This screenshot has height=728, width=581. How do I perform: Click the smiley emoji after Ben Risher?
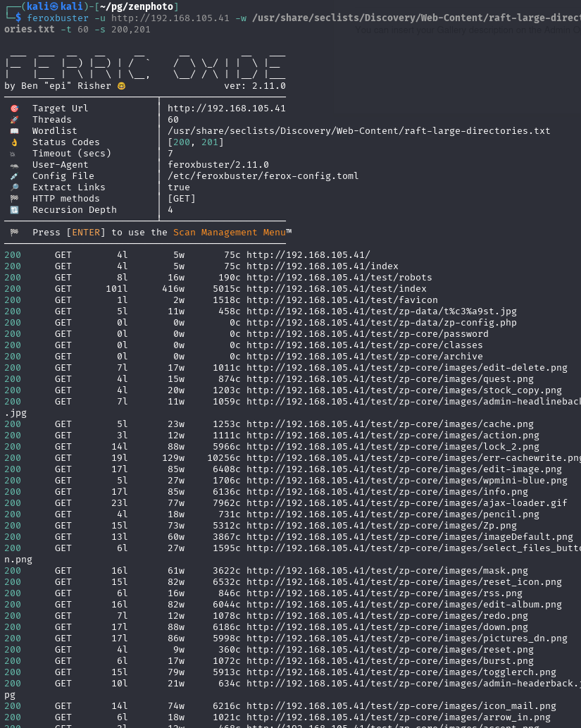click(122, 86)
